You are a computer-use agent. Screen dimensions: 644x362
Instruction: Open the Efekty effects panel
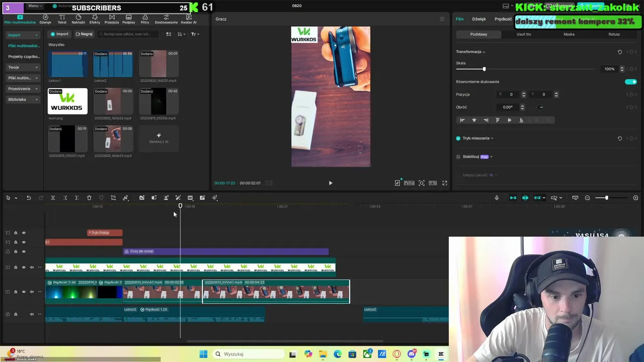[95, 19]
